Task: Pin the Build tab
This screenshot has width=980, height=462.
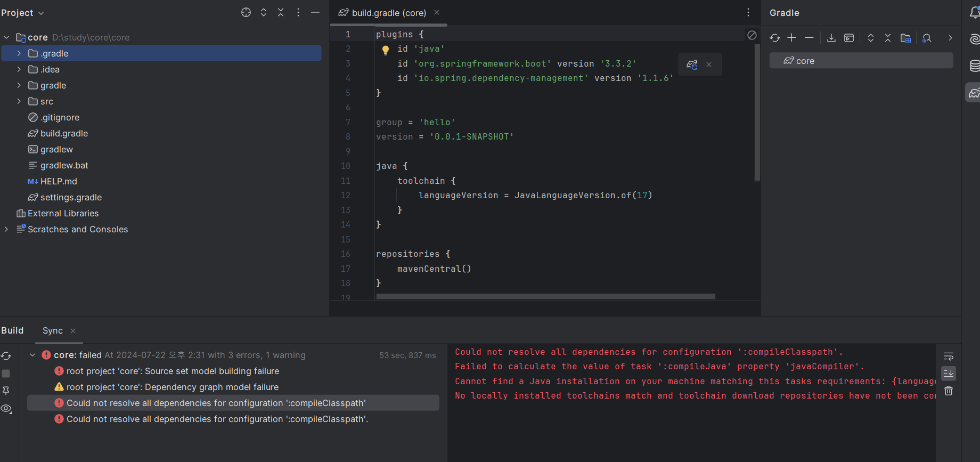Action: 6,391
